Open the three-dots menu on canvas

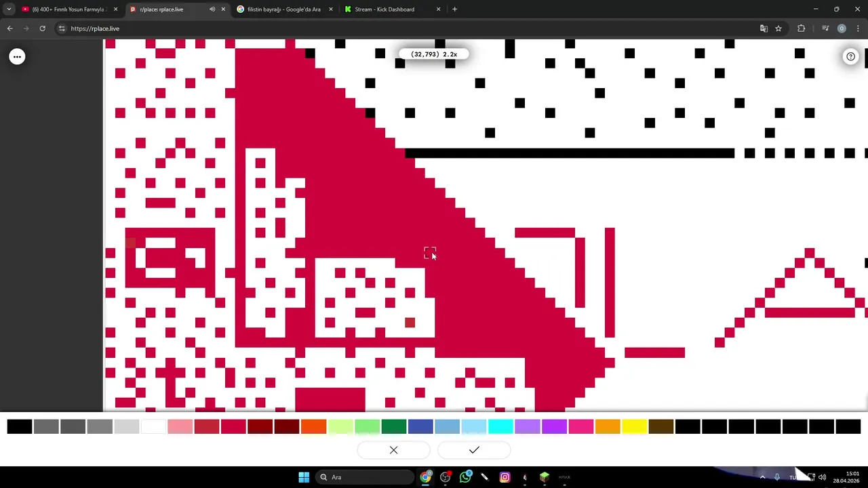coord(17,57)
